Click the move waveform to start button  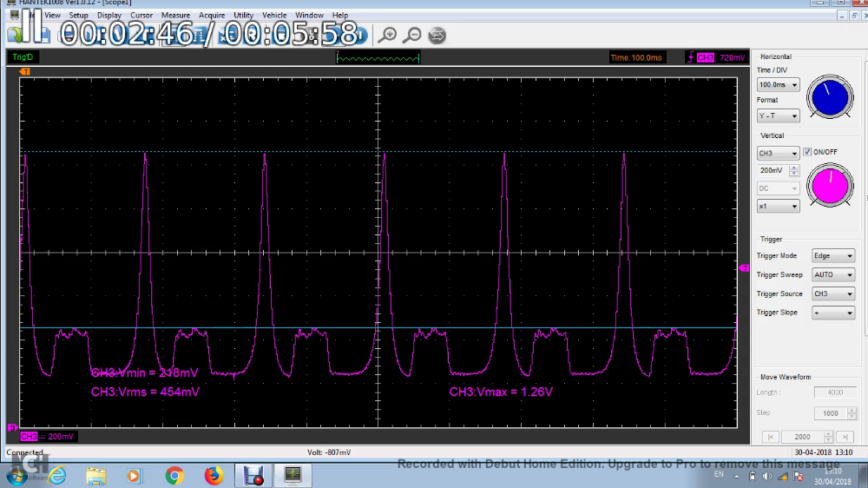[769, 437]
